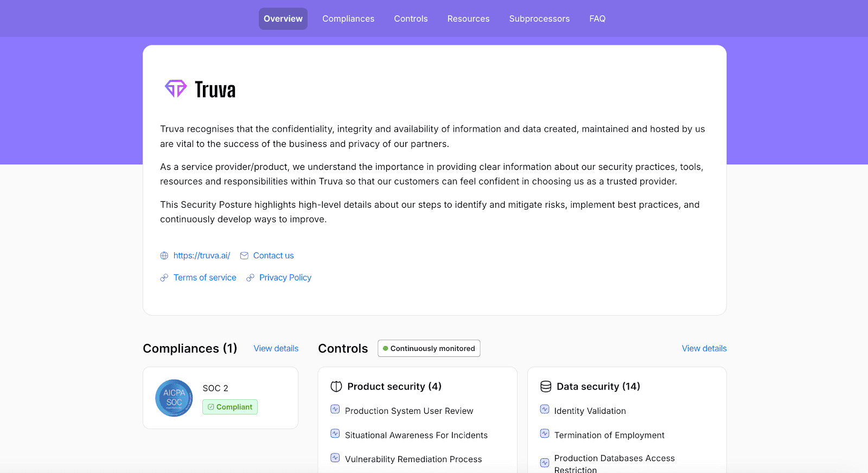Click Situational Awareness For Incidents control
The height and width of the screenshot is (473, 868).
coord(416,435)
